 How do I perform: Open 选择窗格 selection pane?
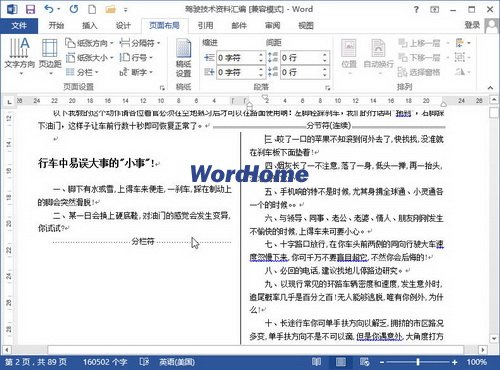pos(419,72)
